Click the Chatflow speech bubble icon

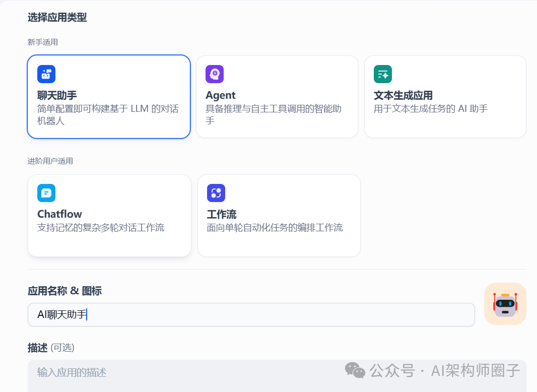[x=46, y=192]
